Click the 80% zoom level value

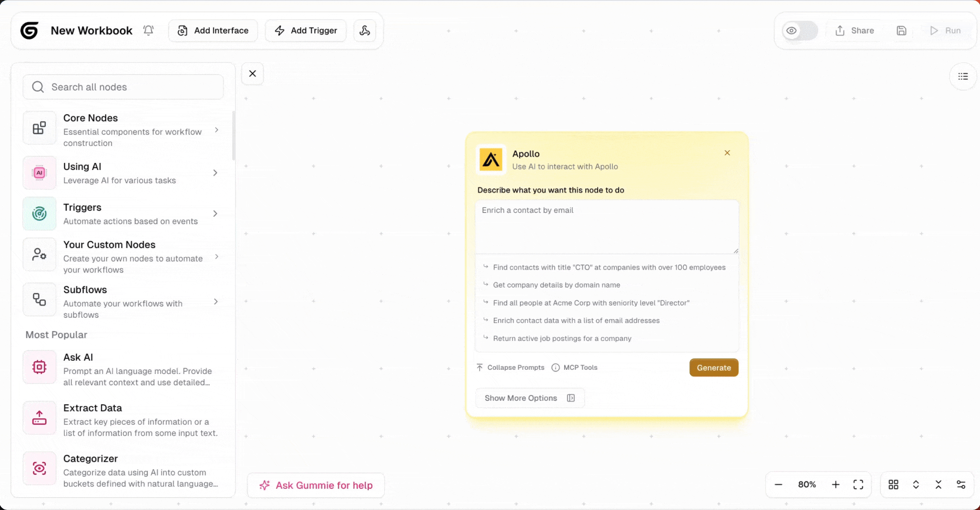[x=807, y=484]
